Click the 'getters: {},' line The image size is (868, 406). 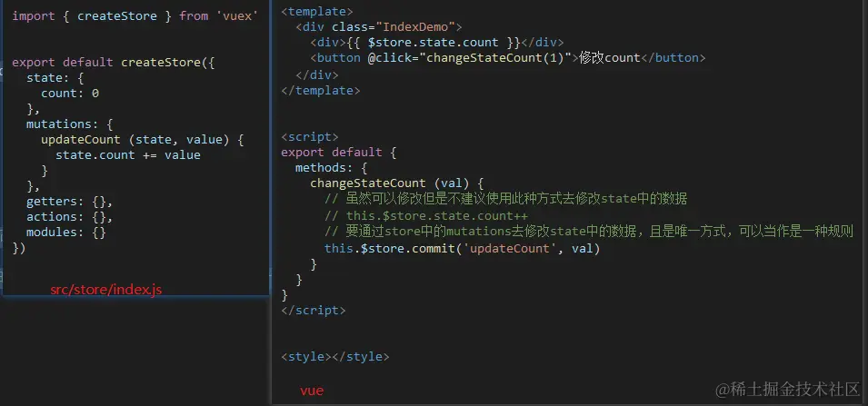(69, 202)
